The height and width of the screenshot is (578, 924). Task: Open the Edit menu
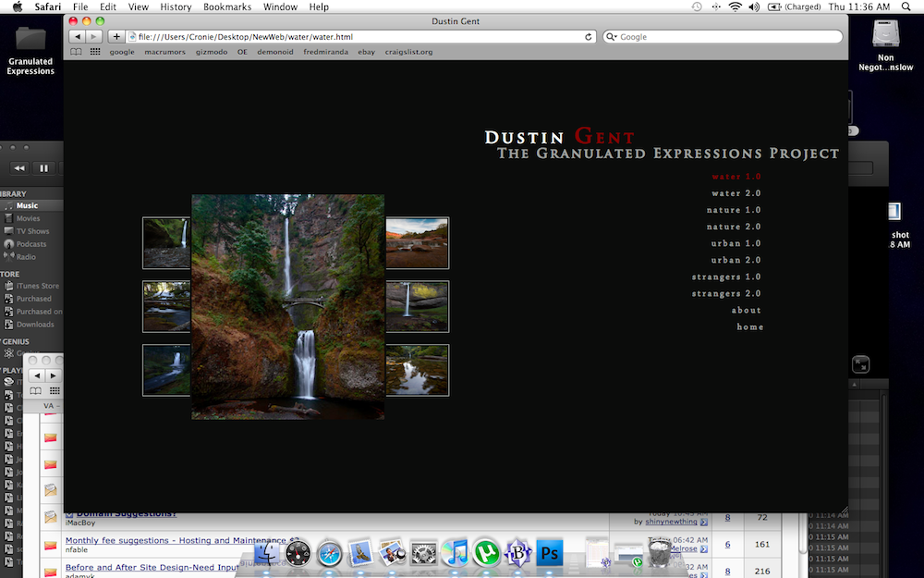108,7
